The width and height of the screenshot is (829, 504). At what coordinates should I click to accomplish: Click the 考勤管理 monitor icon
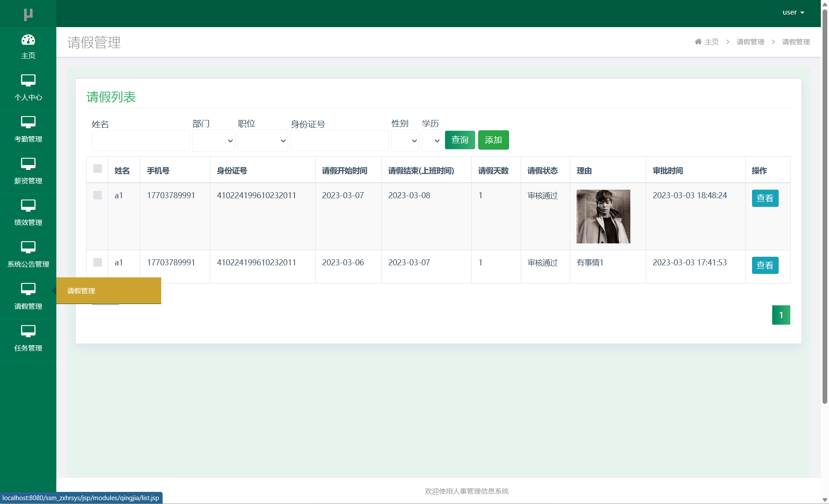tap(28, 122)
